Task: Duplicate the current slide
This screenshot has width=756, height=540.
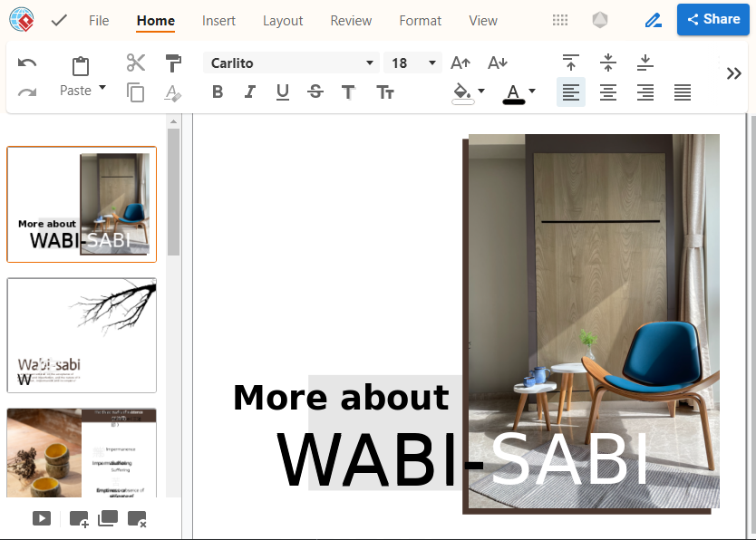Action: tap(108, 519)
